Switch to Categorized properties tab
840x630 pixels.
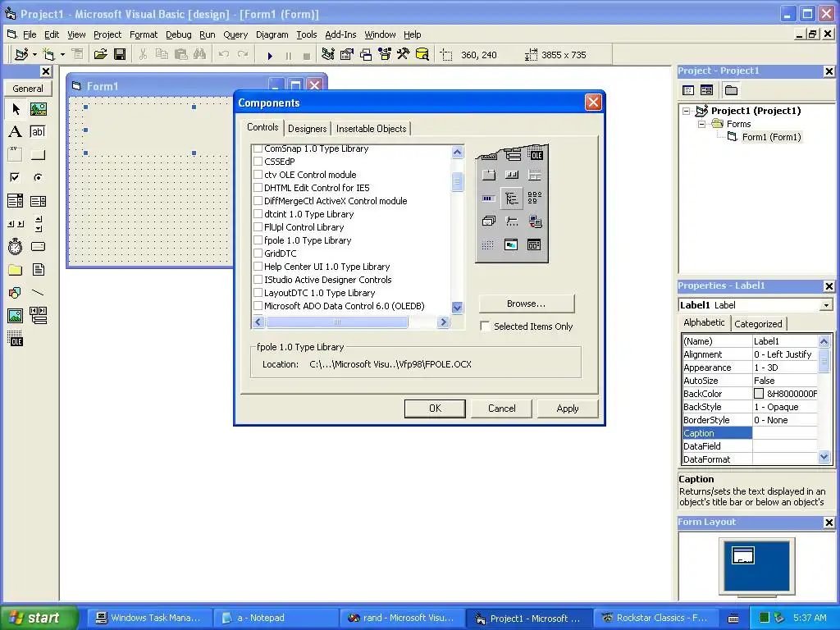758,323
